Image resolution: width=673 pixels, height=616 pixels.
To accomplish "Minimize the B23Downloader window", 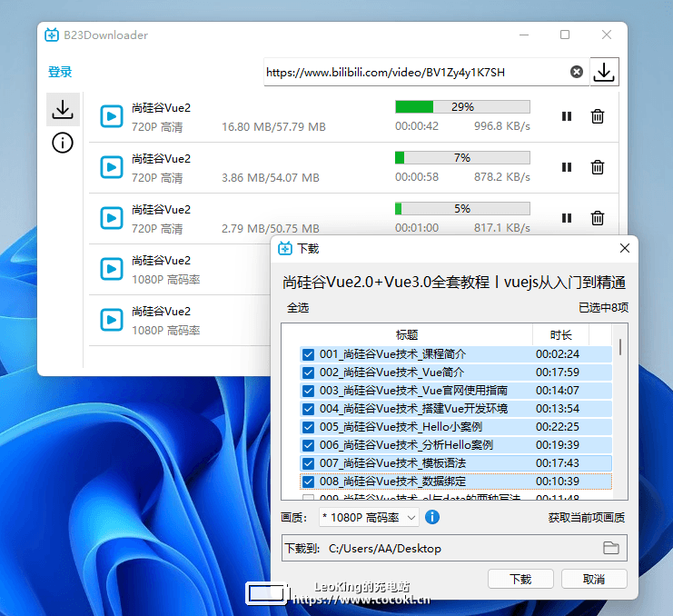I will (x=524, y=35).
